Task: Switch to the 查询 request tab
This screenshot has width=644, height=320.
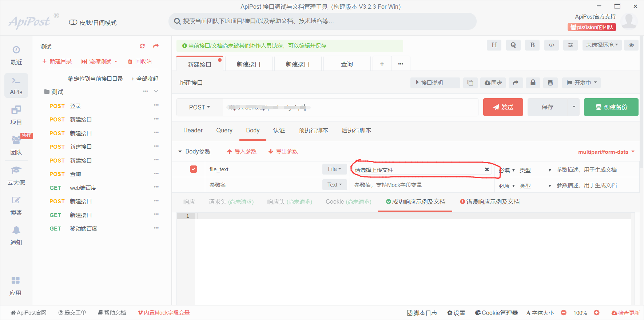Action: tap(347, 64)
